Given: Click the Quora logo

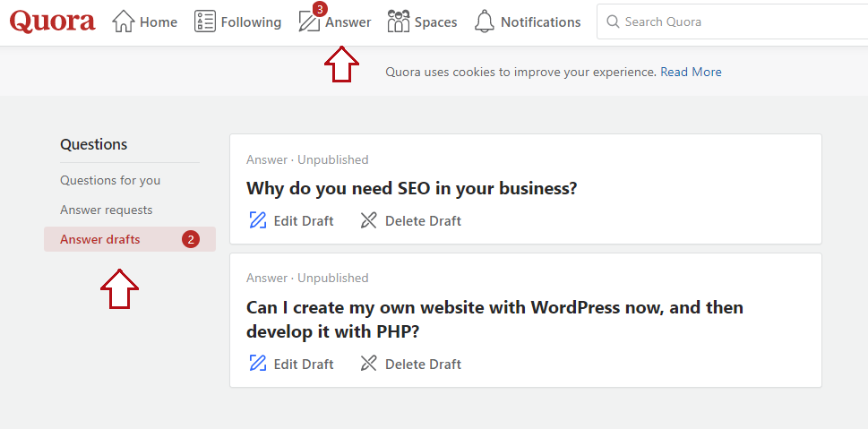Looking at the screenshot, I should click(x=52, y=21).
